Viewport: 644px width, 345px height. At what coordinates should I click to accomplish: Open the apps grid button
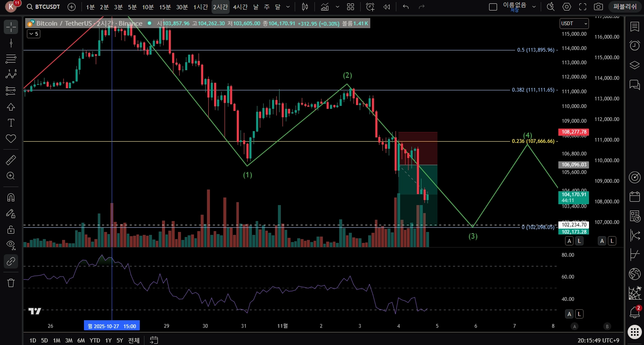[x=635, y=332]
